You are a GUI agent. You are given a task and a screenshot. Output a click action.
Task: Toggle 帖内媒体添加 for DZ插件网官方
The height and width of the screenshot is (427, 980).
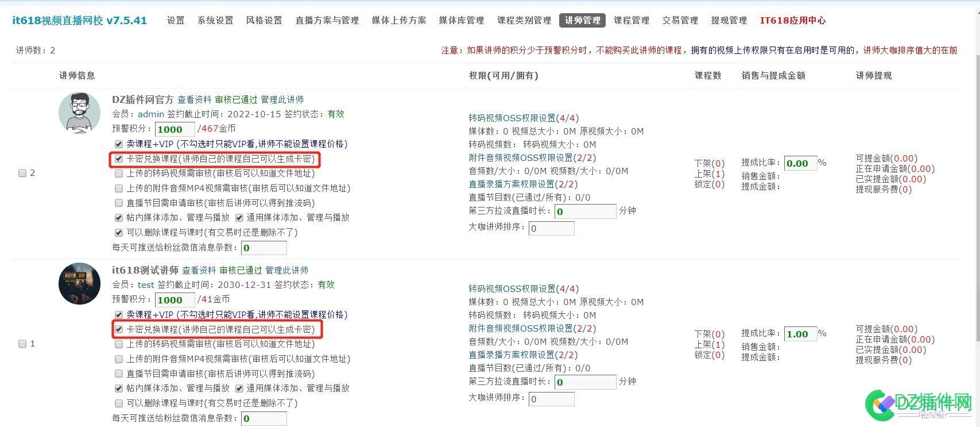119,218
